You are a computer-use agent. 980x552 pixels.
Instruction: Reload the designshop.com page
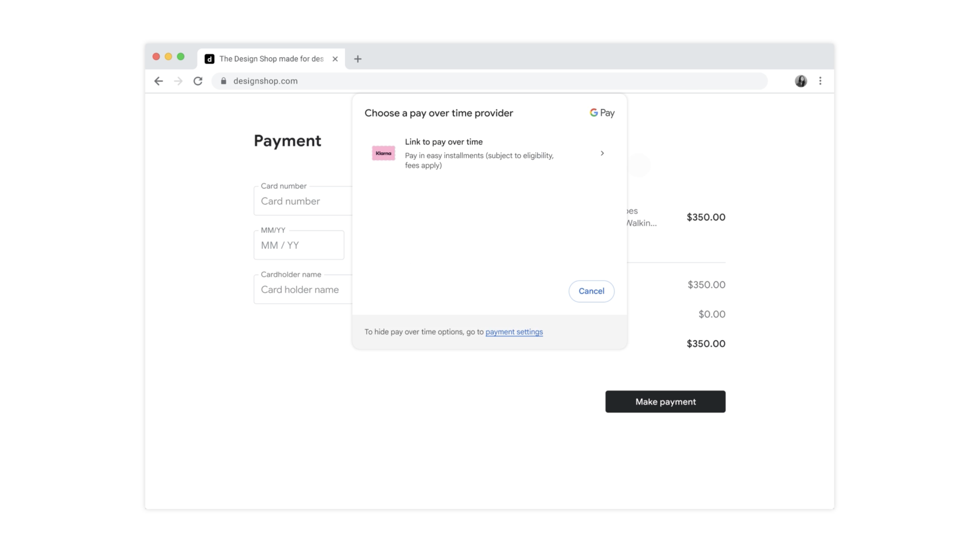pyautogui.click(x=198, y=81)
